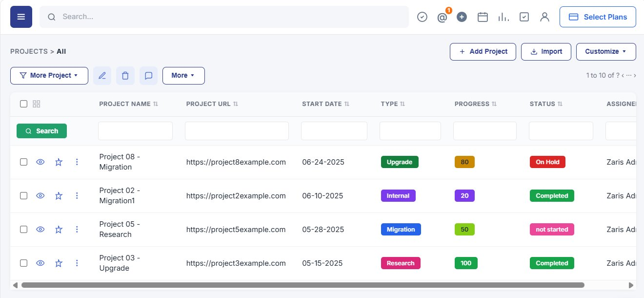The image size is (644, 298).
Task: Go to previous page arrow in pagination
Action: pyautogui.click(x=623, y=76)
